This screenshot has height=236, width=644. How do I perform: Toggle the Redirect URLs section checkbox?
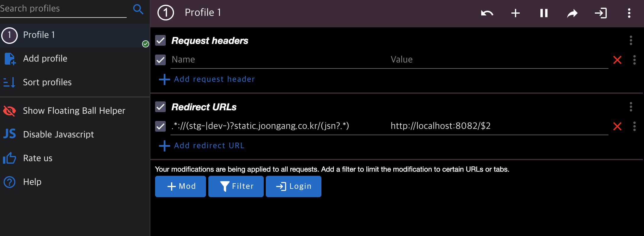160,107
